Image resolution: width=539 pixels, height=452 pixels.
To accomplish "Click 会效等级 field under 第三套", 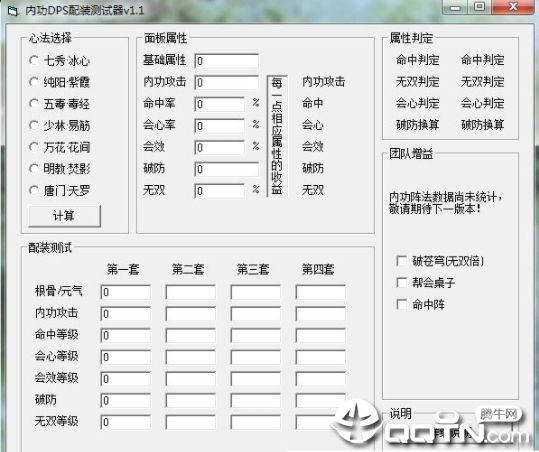I will (x=255, y=378).
